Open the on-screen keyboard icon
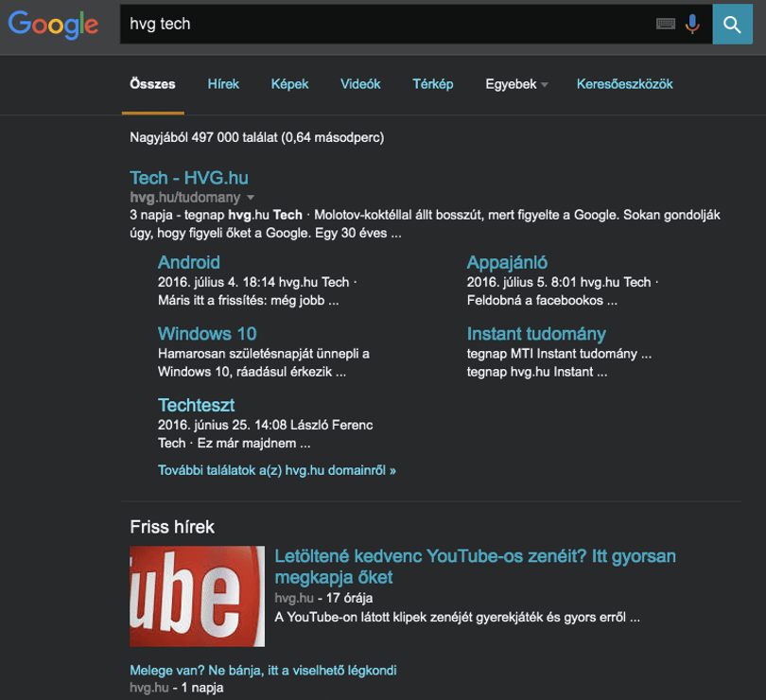 666,24
